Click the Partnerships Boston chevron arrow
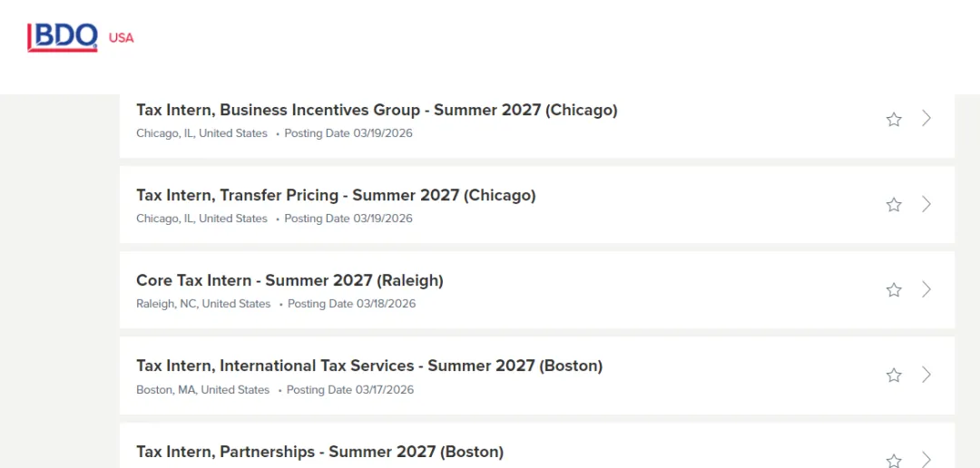This screenshot has width=980, height=468. coord(926,459)
